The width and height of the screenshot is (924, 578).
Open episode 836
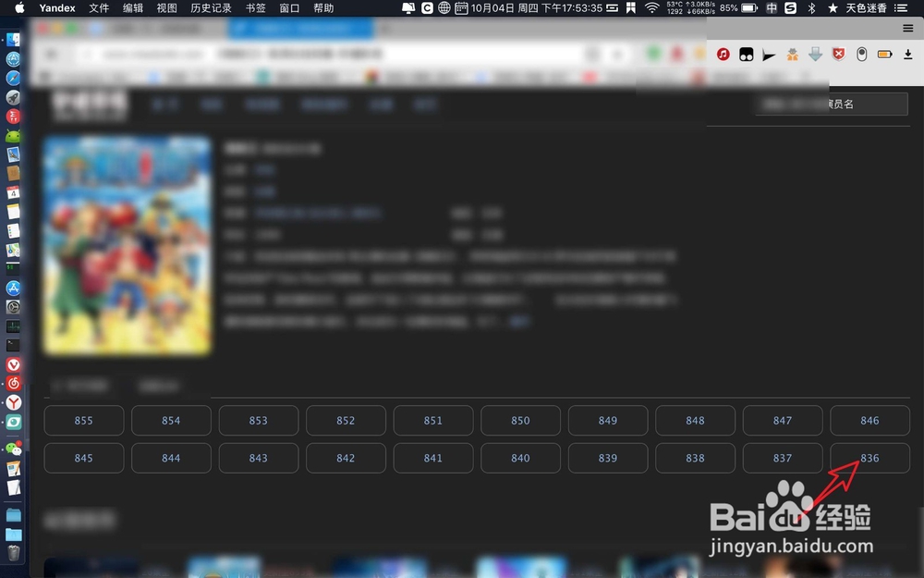869,458
